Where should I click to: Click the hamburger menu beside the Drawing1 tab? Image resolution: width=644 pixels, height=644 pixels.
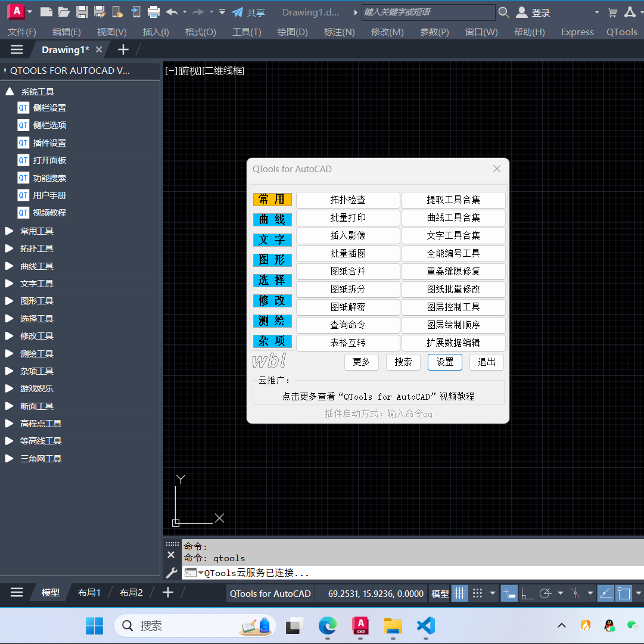pyautogui.click(x=17, y=50)
